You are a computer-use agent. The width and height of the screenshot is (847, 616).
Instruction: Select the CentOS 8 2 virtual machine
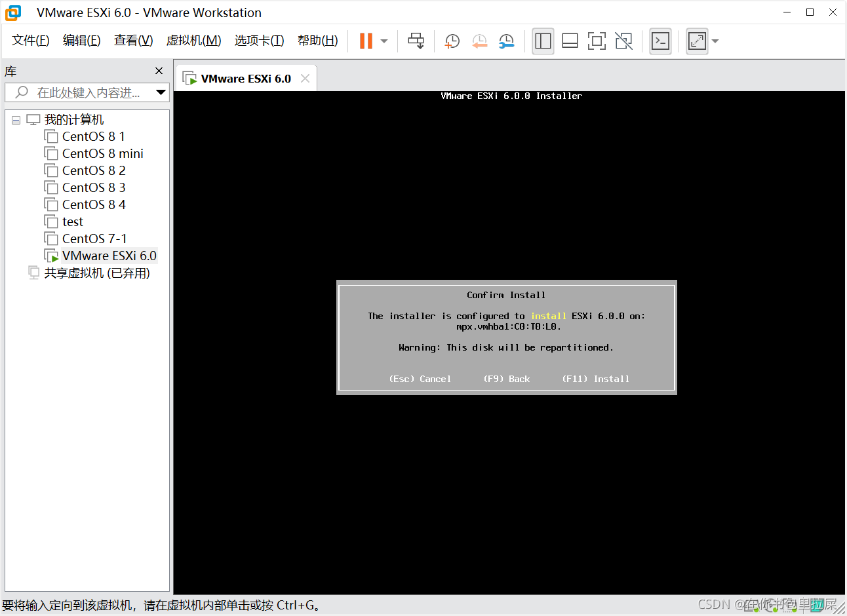[x=94, y=170]
